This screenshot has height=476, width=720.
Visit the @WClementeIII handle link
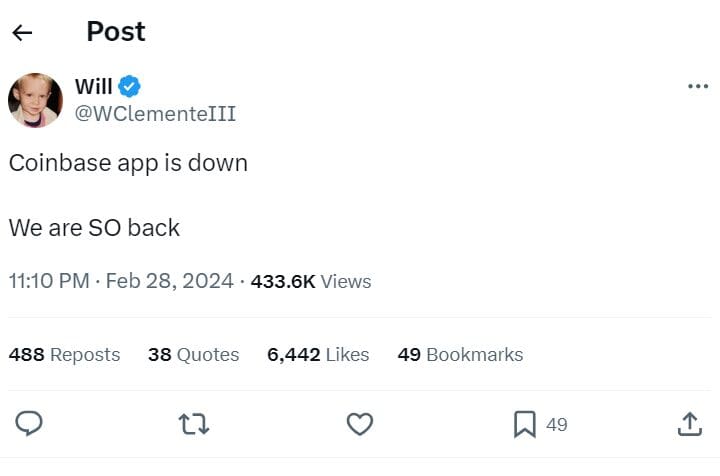(155, 113)
